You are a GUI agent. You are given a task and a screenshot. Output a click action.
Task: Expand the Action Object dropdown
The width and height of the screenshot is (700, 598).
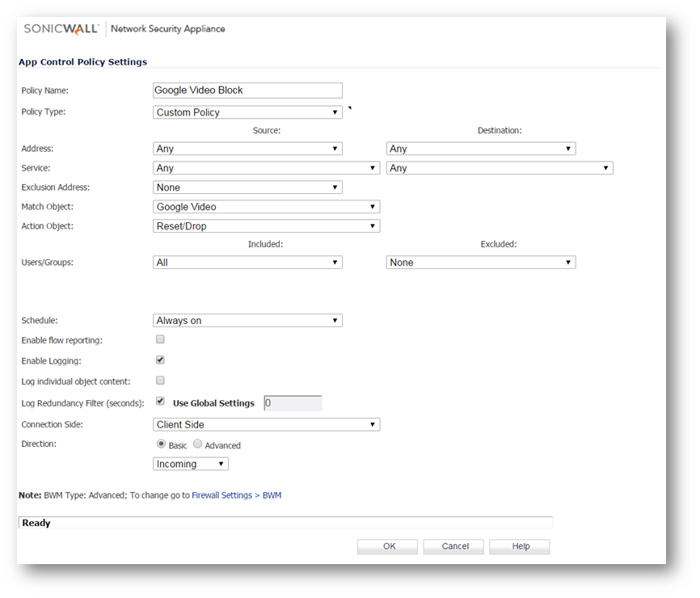[x=266, y=226]
